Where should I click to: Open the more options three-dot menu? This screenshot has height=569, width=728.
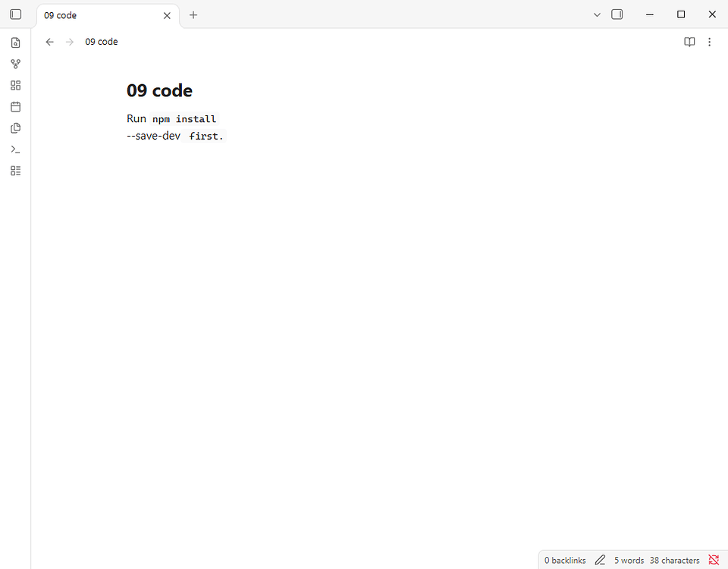[710, 42]
